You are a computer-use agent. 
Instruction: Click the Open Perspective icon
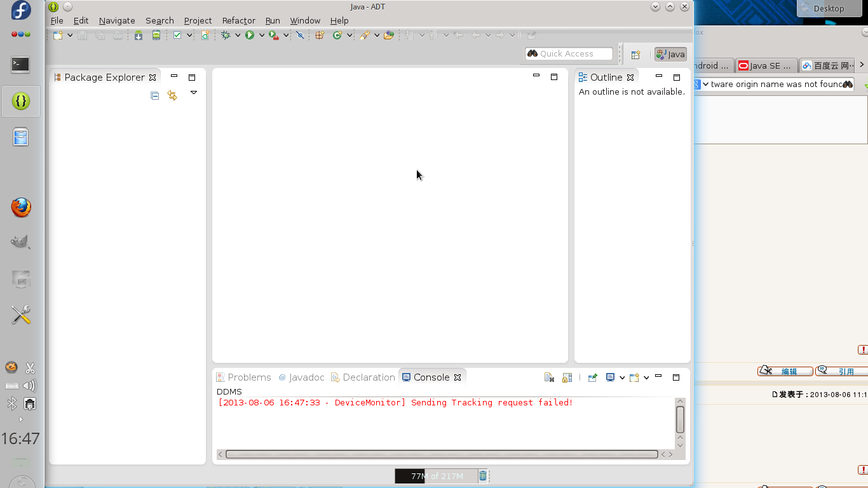635,55
